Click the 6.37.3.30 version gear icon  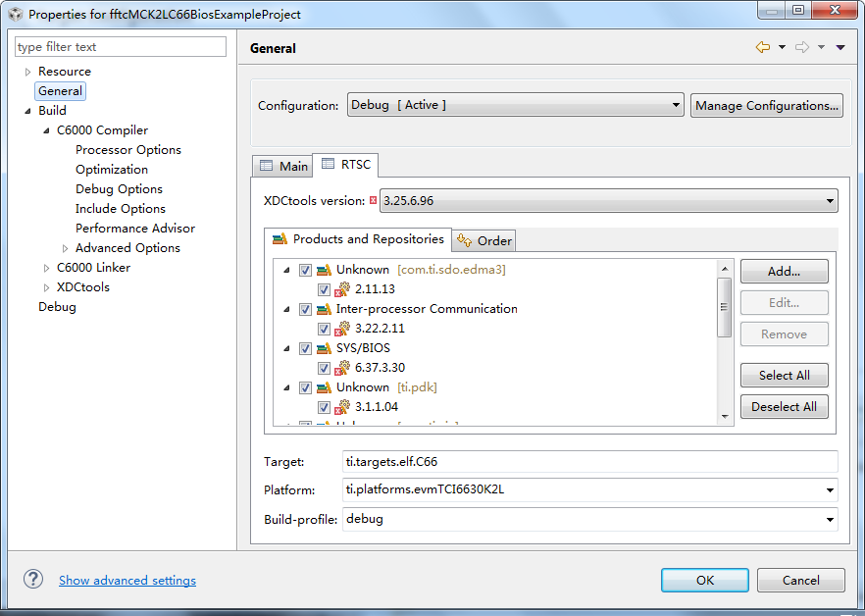[342, 368]
